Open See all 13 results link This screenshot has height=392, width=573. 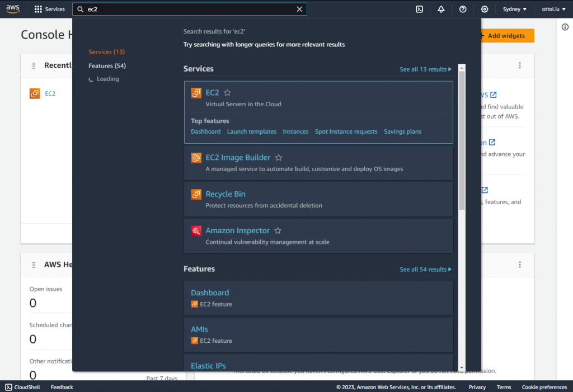click(425, 69)
